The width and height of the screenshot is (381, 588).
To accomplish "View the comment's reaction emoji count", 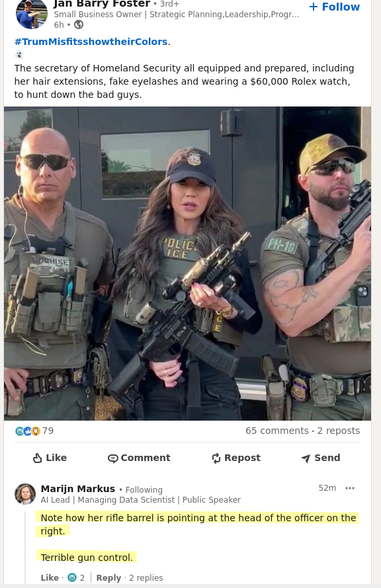I will pyautogui.click(x=76, y=577).
